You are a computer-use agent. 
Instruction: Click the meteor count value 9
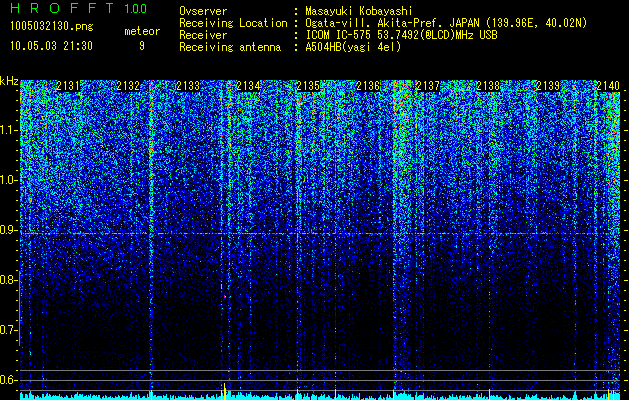coord(142,46)
